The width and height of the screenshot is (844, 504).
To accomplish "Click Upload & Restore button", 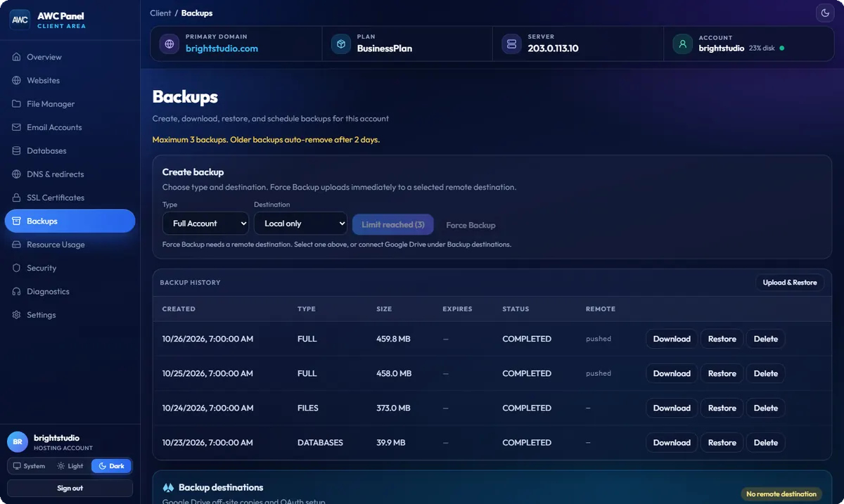I will pyautogui.click(x=790, y=283).
